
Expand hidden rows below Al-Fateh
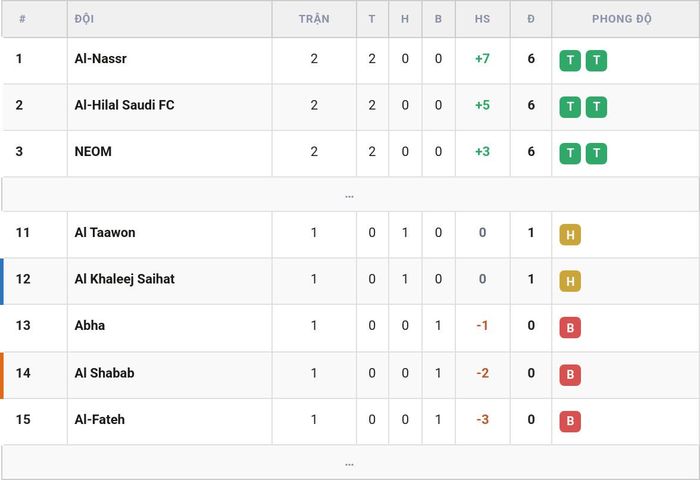[x=350, y=463]
